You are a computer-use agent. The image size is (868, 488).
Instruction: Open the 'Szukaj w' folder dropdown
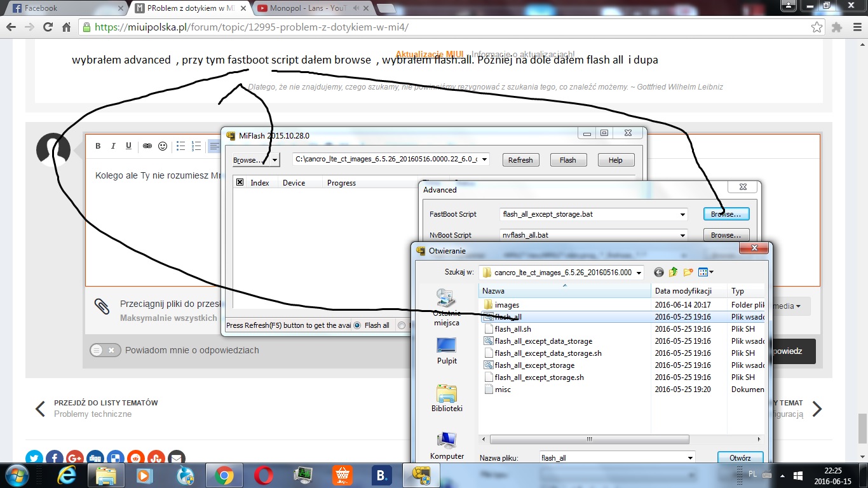click(638, 273)
